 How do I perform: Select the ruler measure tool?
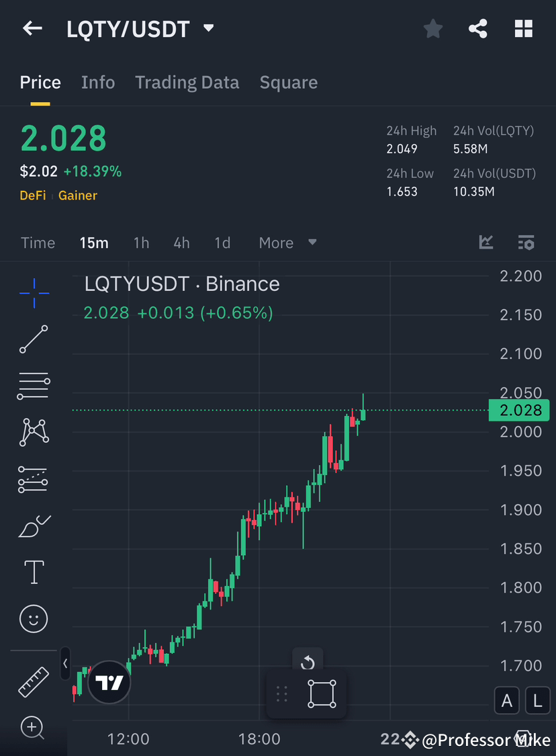34,681
